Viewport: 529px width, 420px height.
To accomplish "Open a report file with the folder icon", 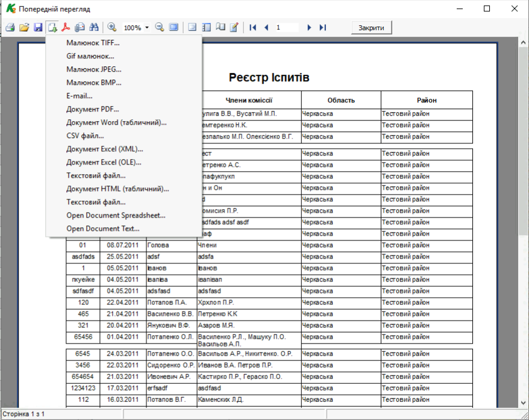I will click(24, 27).
